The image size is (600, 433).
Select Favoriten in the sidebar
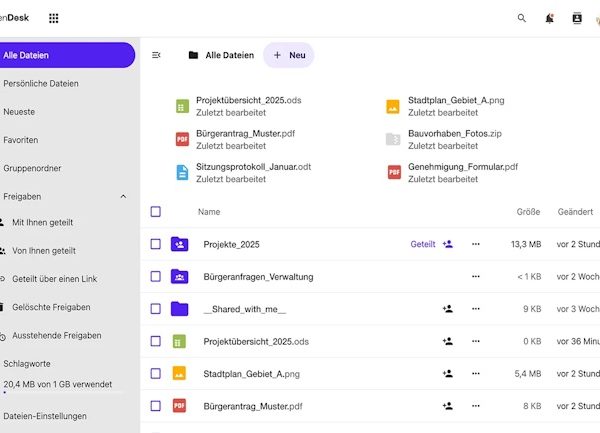click(x=21, y=140)
